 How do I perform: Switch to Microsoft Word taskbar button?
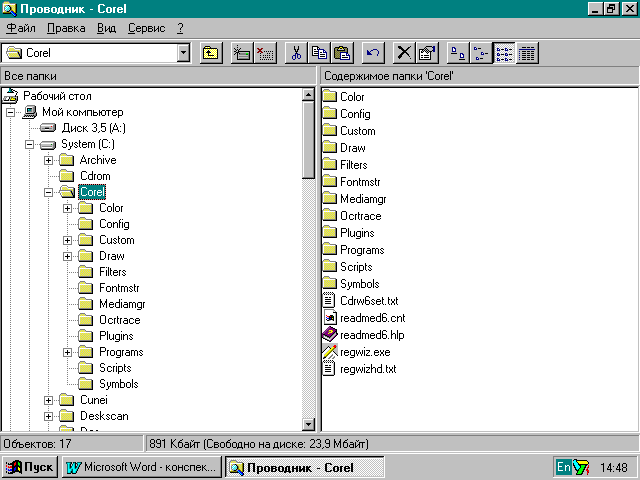[142, 467]
